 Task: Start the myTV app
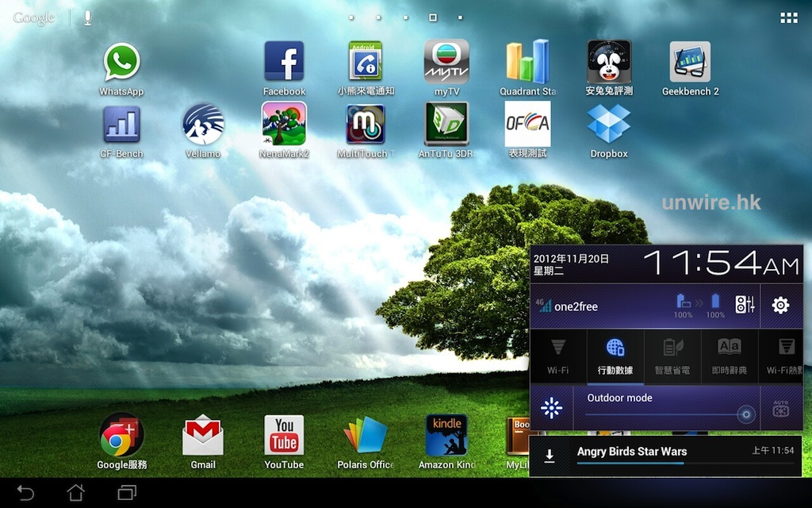point(446,63)
